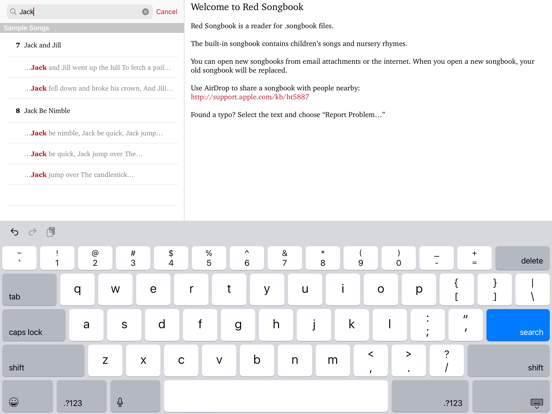Tap the k key
The height and width of the screenshot is (414, 552).
(x=352, y=325)
